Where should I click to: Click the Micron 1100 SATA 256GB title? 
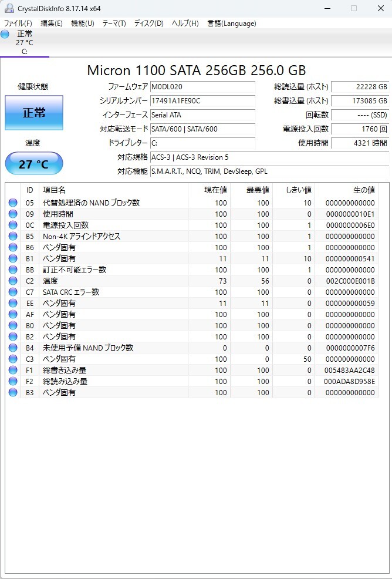[x=197, y=70]
